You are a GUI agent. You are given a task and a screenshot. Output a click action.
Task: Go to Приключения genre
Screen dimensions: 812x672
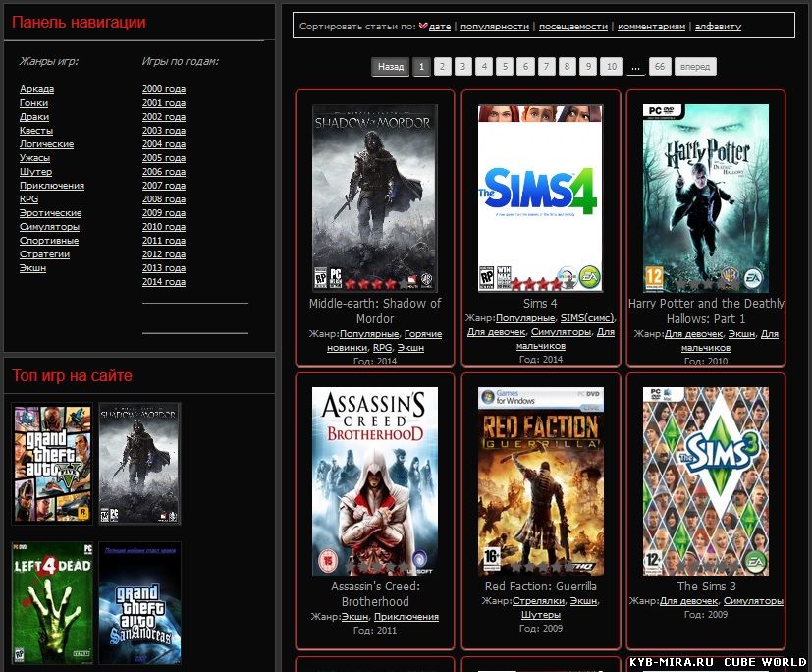[x=52, y=186]
